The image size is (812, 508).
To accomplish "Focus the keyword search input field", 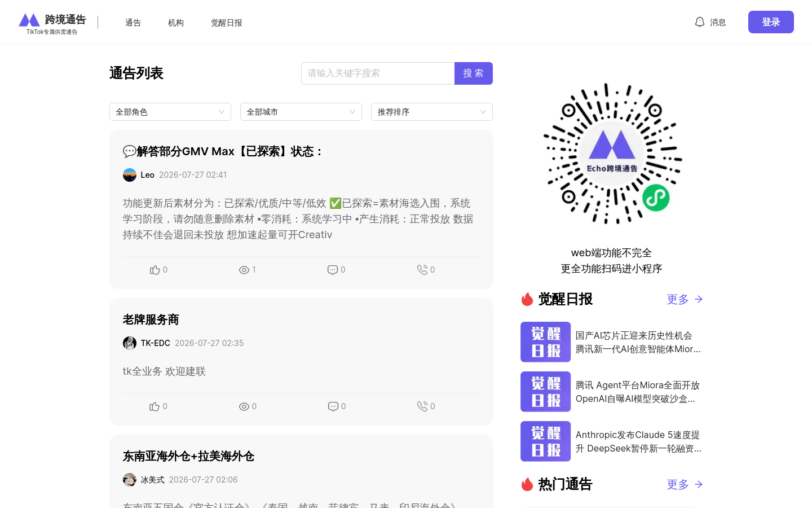I will 378,73.
